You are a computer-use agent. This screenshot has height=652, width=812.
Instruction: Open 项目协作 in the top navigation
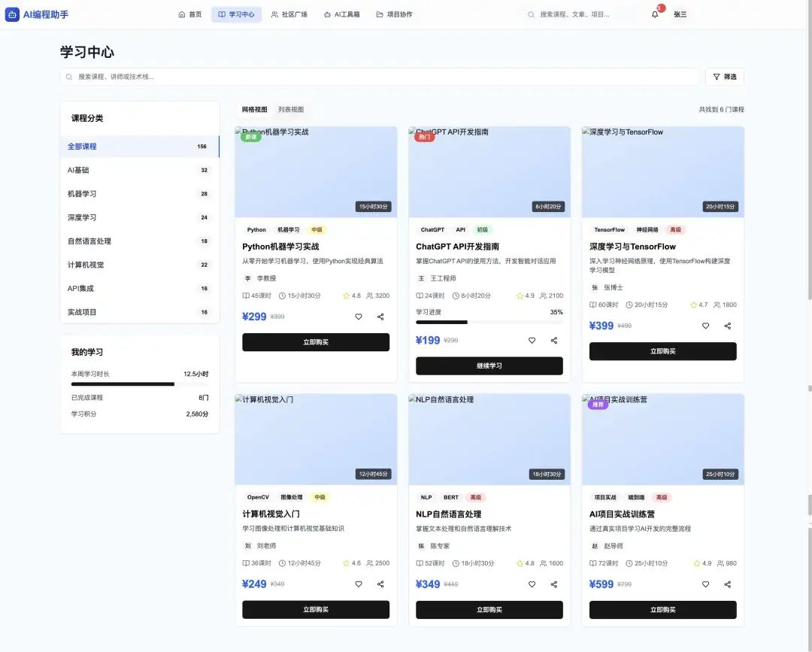(x=394, y=14)
